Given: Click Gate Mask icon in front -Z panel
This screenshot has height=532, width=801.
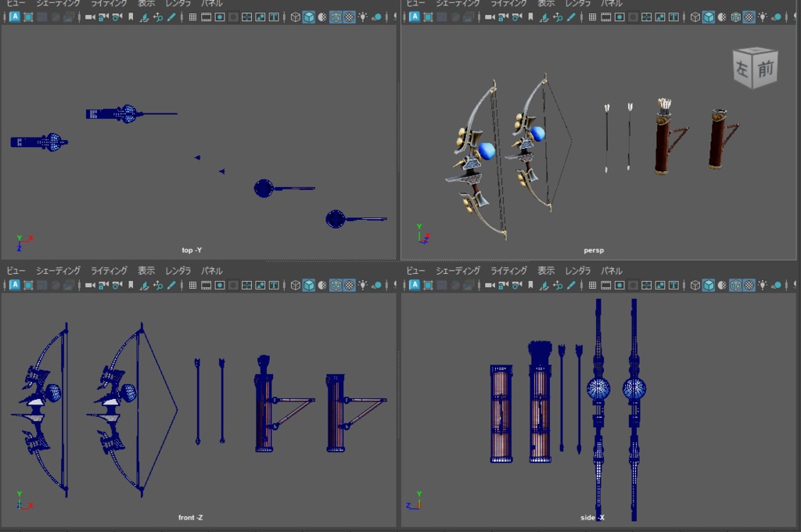Looking at the screenshot, I should click(x=233, y=285).
